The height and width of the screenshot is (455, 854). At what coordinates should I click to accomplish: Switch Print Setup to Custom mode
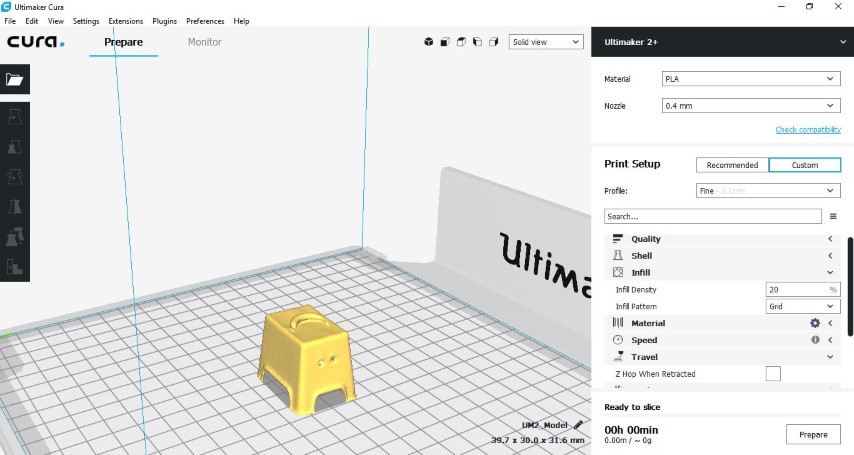(804, 165)
